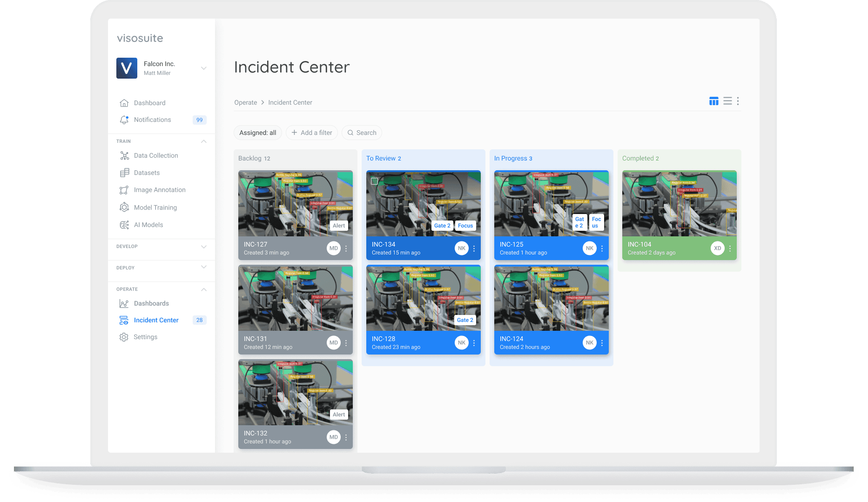Switch to board column view
Viewport: 868px width, 502px height.
pos(714,101)
